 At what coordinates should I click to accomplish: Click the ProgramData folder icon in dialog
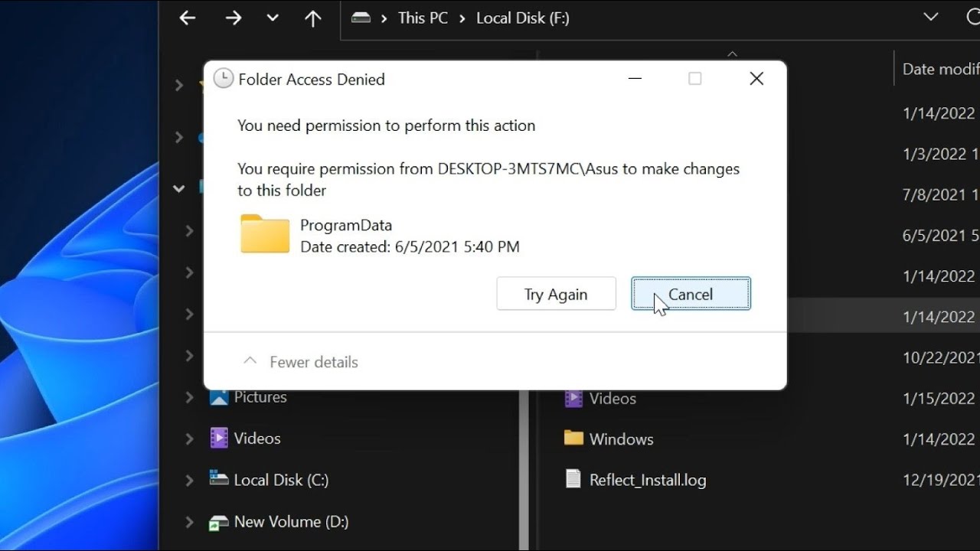[x=265, y=234]
